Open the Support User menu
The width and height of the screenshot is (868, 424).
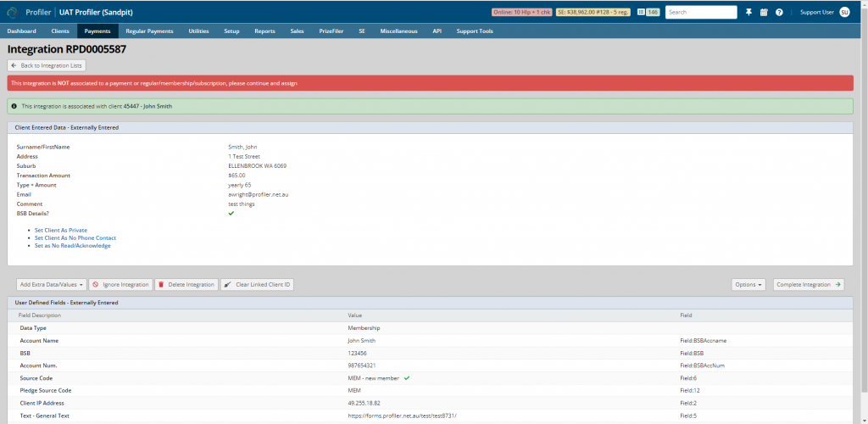coord(816,12)
